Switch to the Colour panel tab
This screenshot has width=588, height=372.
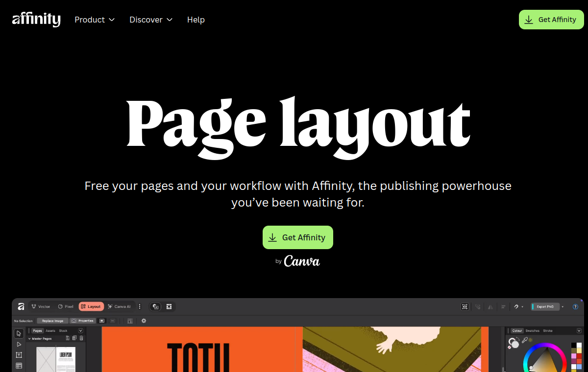[x=517, y=331]
